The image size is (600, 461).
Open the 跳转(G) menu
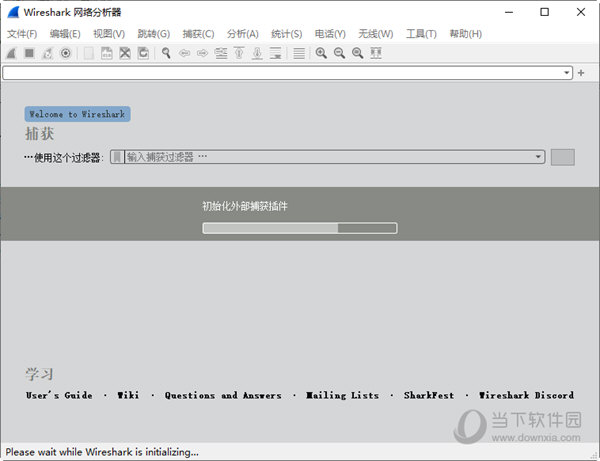click(153, 34)
